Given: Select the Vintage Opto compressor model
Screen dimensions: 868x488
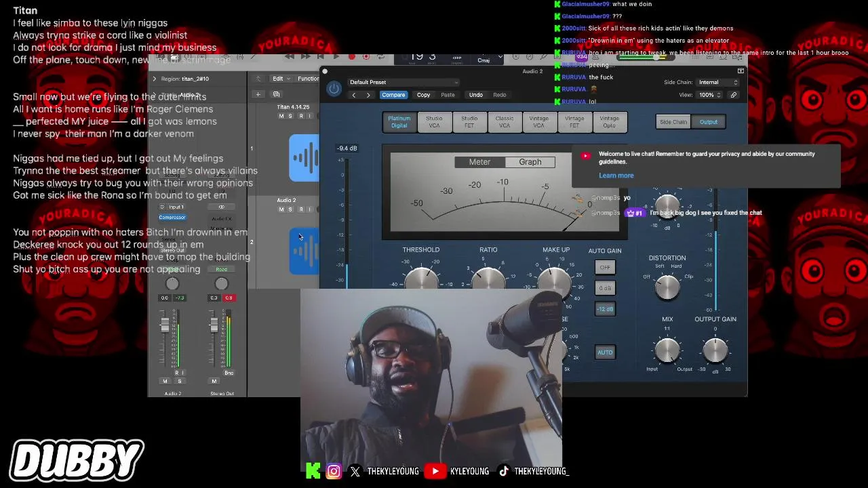Looking at the screenshot, I should tap(609, 122).
